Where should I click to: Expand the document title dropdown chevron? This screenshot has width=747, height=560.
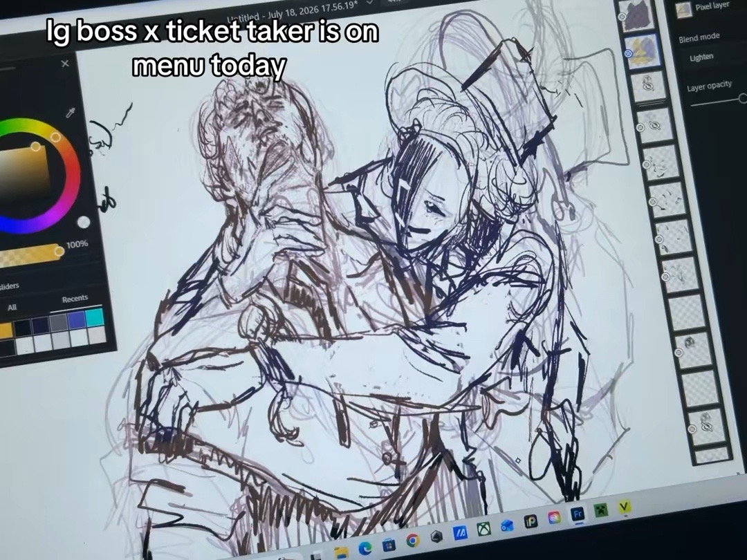[x=369, y=2]
